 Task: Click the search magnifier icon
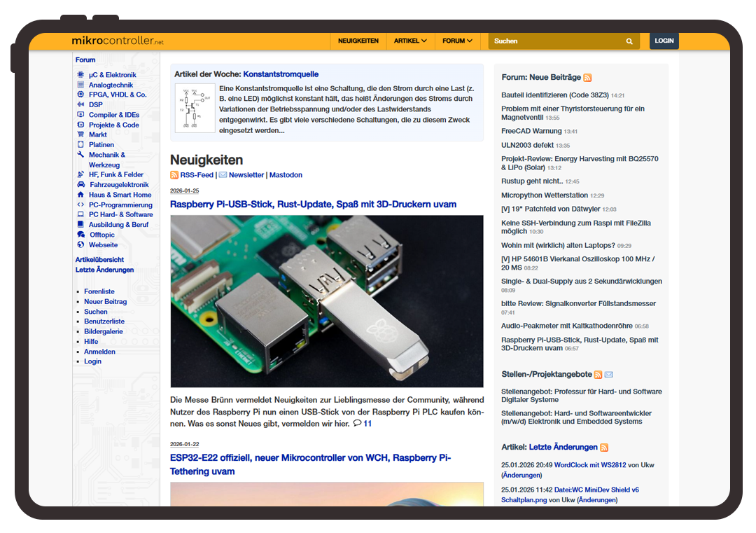[629, 41]
